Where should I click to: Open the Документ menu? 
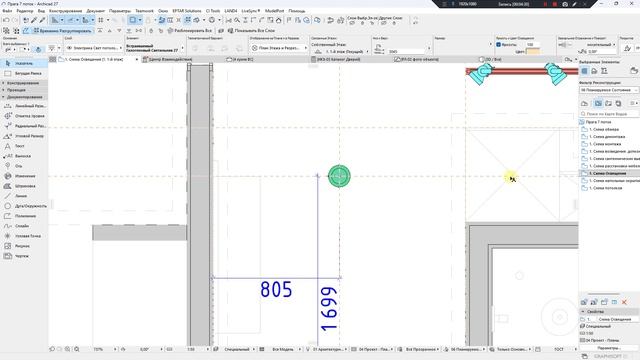(x=96, y=11)
